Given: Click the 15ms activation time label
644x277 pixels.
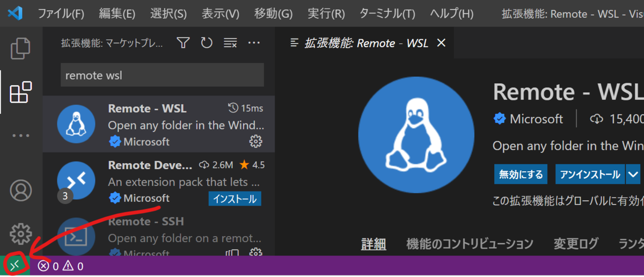Looking at the screenshot, I should click(x=245, y=108).
